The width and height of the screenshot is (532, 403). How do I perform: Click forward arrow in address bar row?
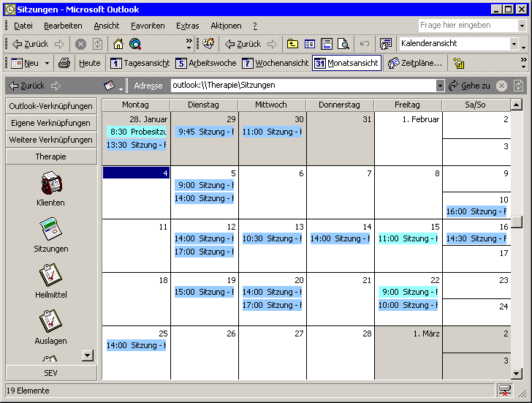(56, 86)
